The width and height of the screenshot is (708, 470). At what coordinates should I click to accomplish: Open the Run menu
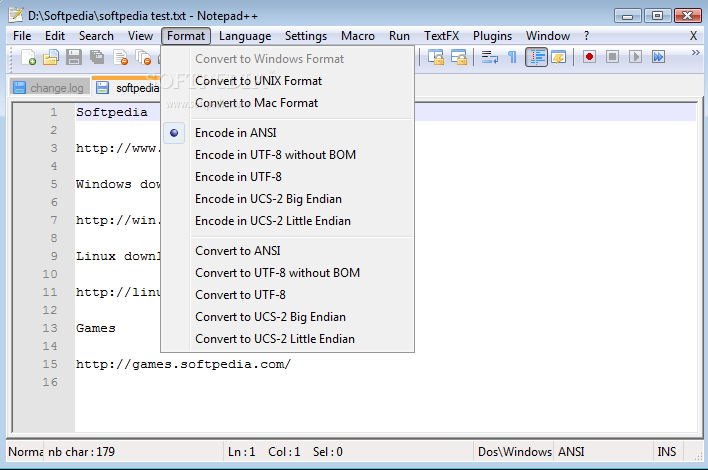[x=399, y=36]
